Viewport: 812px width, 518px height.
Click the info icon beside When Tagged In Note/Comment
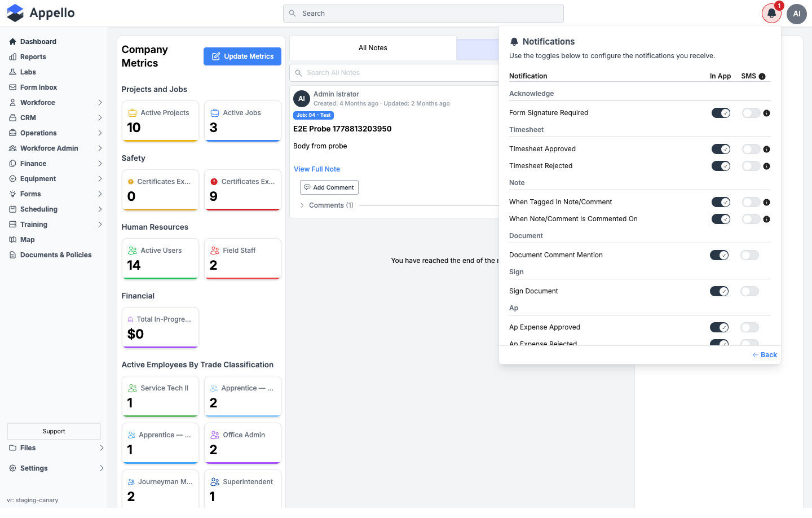pos(766,203)
